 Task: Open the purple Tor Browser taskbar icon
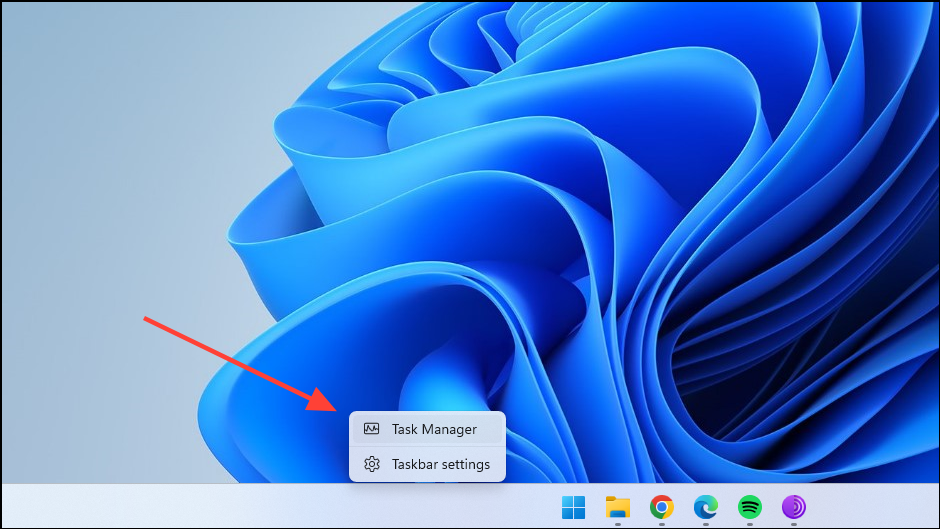click(x=794, y=507)
